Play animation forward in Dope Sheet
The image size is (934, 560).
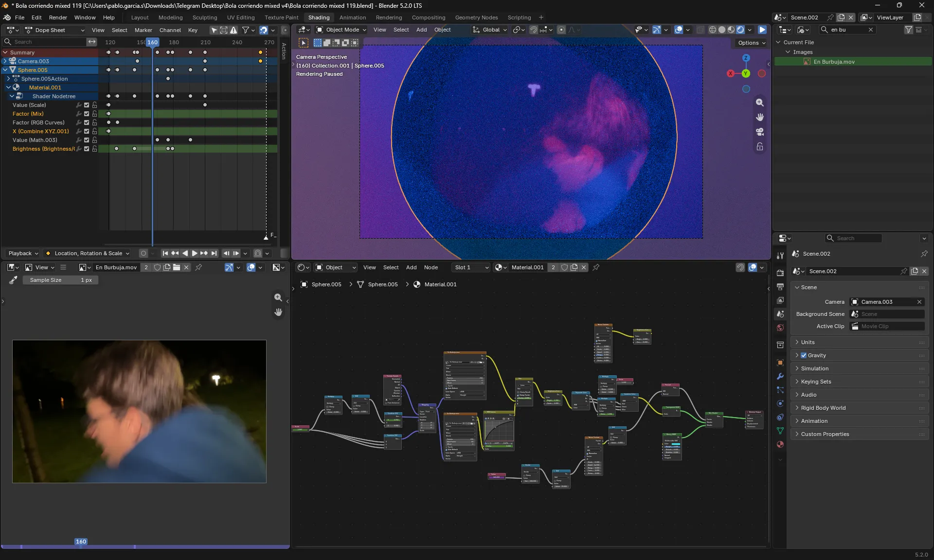click(195, 253)
